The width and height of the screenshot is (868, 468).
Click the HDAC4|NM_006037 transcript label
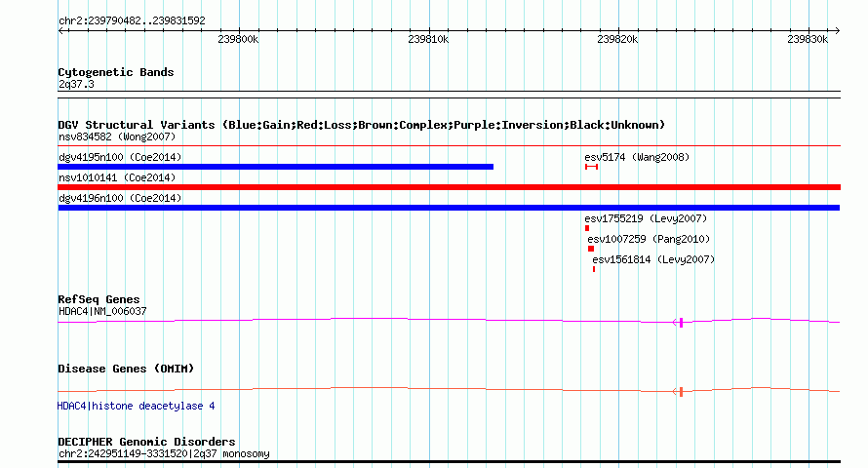coord(102,311)
